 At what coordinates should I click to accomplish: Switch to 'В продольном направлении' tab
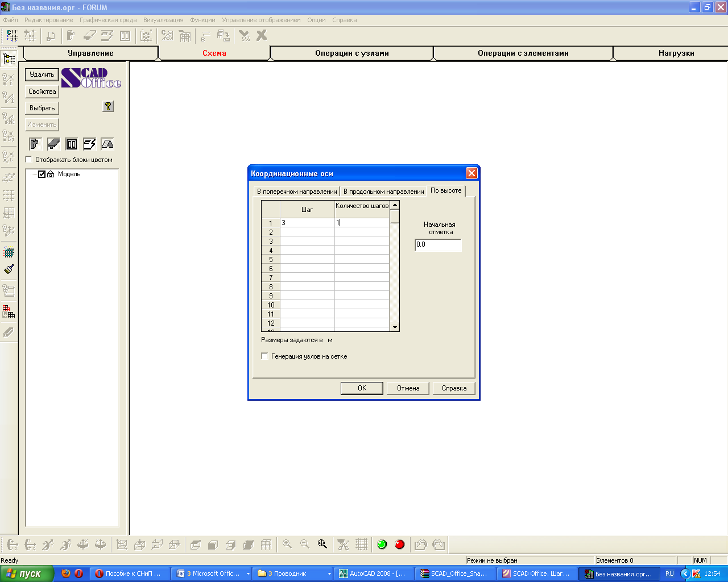[x=383, y=192]
